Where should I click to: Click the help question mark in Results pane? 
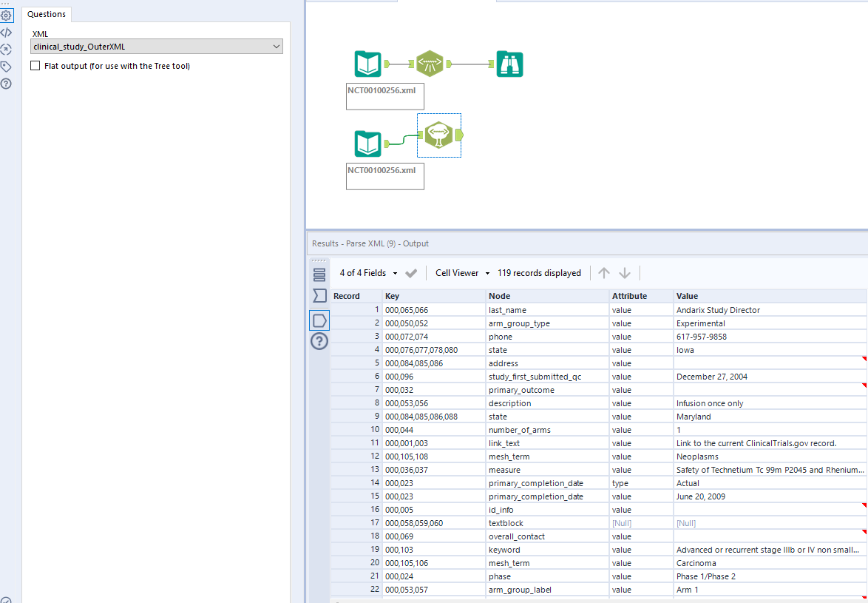pos(319,341)
